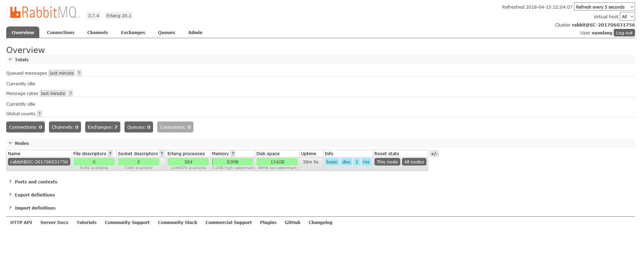Reset stats for This node
The image size is (644, 256).
tap(387, 162)
